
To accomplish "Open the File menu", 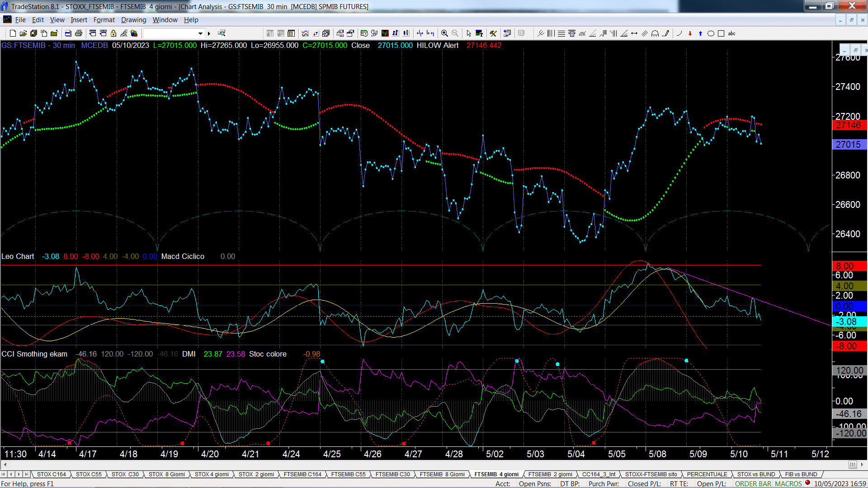I will click(x=20, y=20).
